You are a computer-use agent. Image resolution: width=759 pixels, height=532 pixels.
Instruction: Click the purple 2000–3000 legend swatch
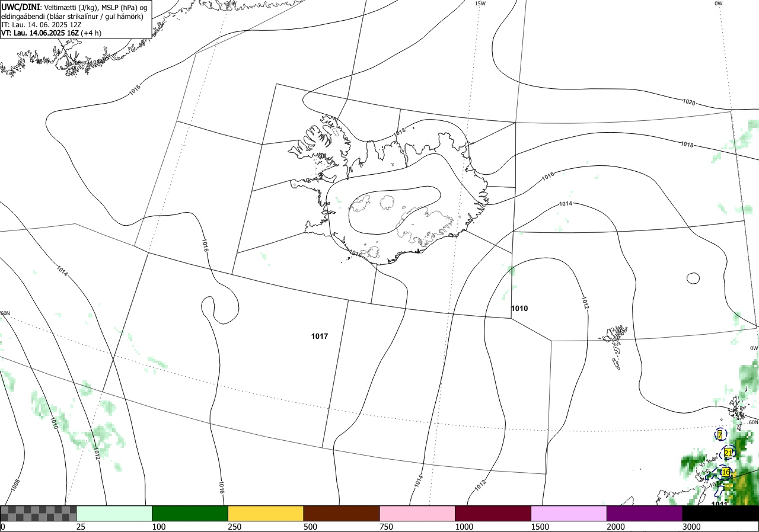click(645, 513)
